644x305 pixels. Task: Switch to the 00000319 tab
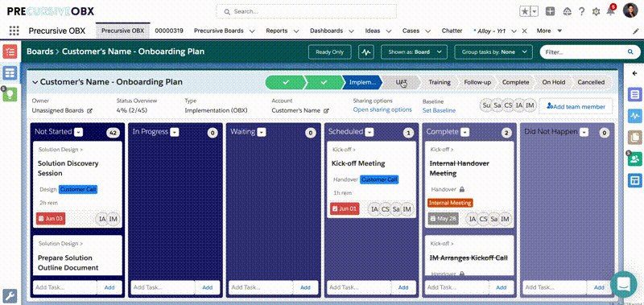pos(169,31)
